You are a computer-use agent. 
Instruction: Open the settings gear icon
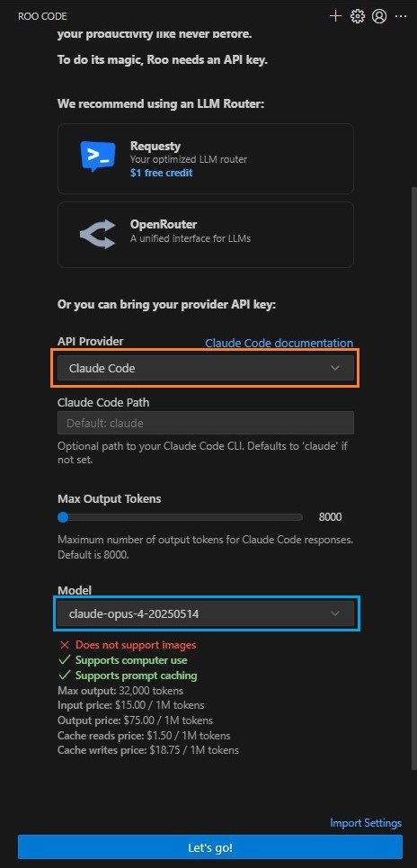click(x=358, y=16)
